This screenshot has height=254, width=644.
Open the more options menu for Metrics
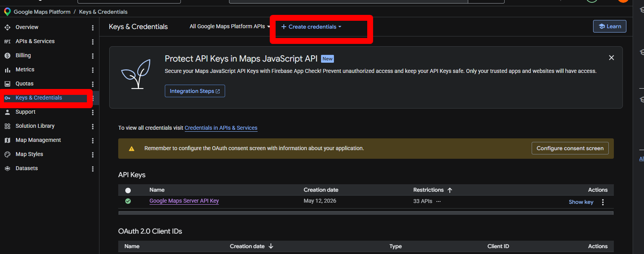click(93, 70)
